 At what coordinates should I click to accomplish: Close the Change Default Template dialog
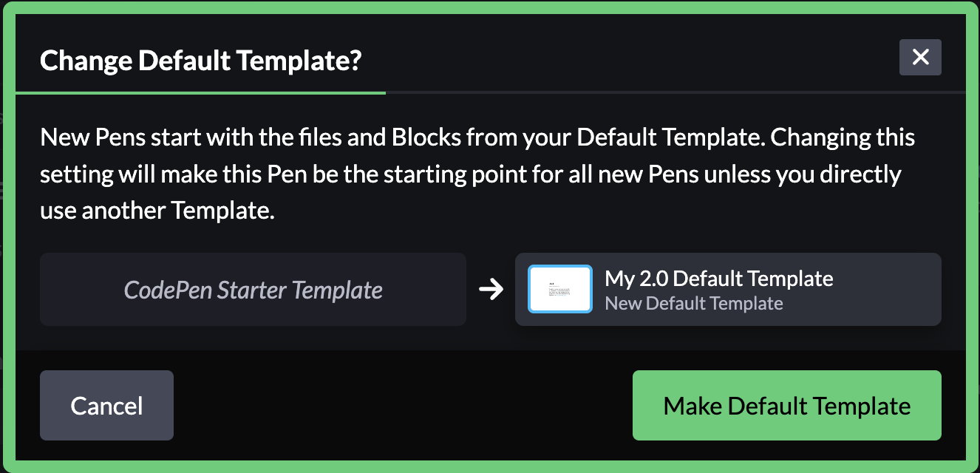coord(920,58)
